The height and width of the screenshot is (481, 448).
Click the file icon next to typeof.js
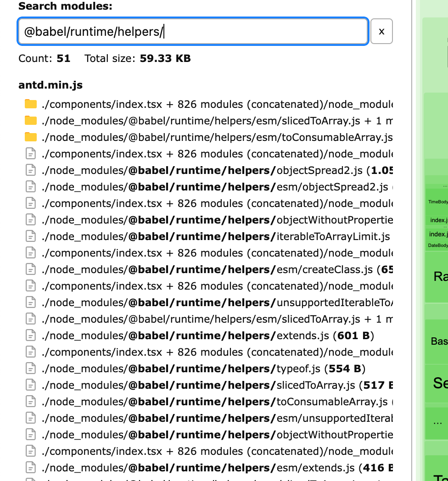pos(30,369)
